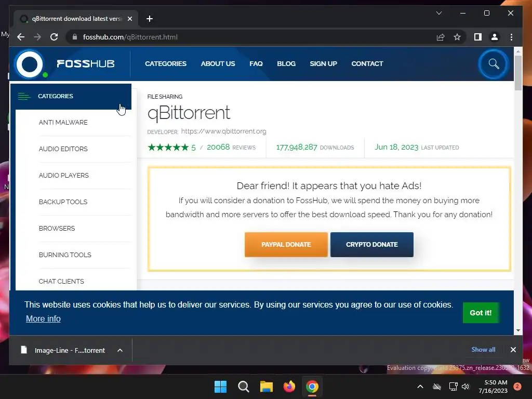
Task: Click the scrollbar down arrow
Action: 518,330
